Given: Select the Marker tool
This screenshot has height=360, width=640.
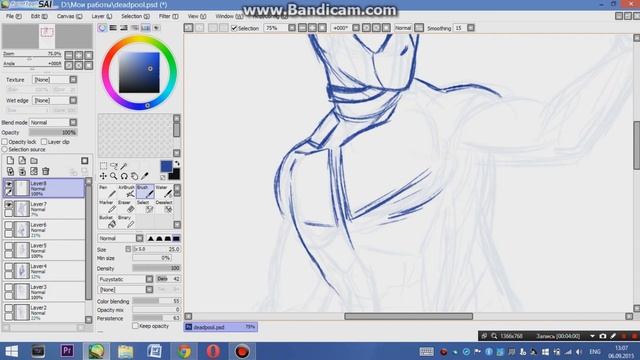Looking at the screenshot, I should click(x=108, y=207).
